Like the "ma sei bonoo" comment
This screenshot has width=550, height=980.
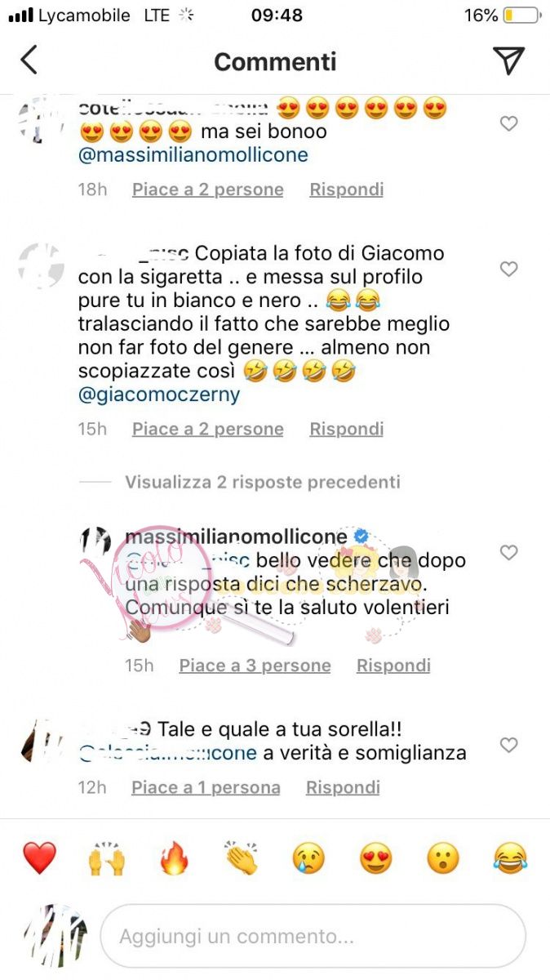508,123
